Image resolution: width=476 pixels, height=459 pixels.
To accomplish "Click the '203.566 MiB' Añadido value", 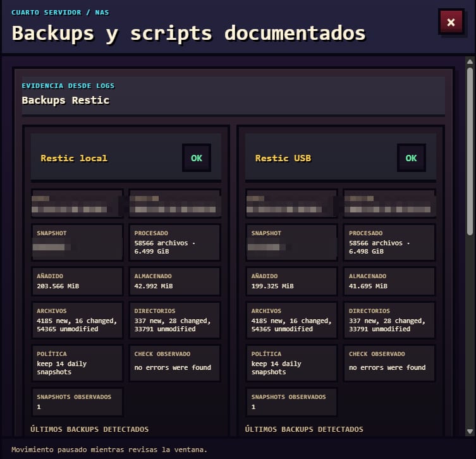I will tap(58, 286).
